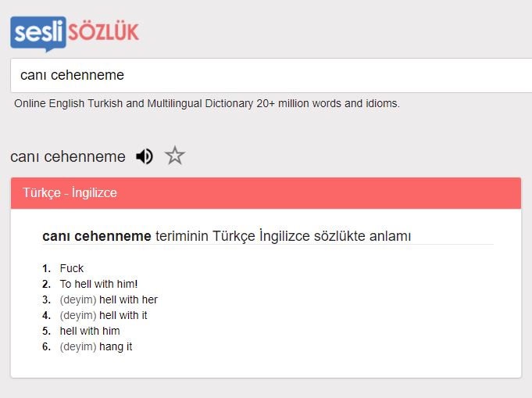Click '(deyim)' label beside 'hell with it'
The height and width of the screenshot is (398, 532).
point(78,315)
